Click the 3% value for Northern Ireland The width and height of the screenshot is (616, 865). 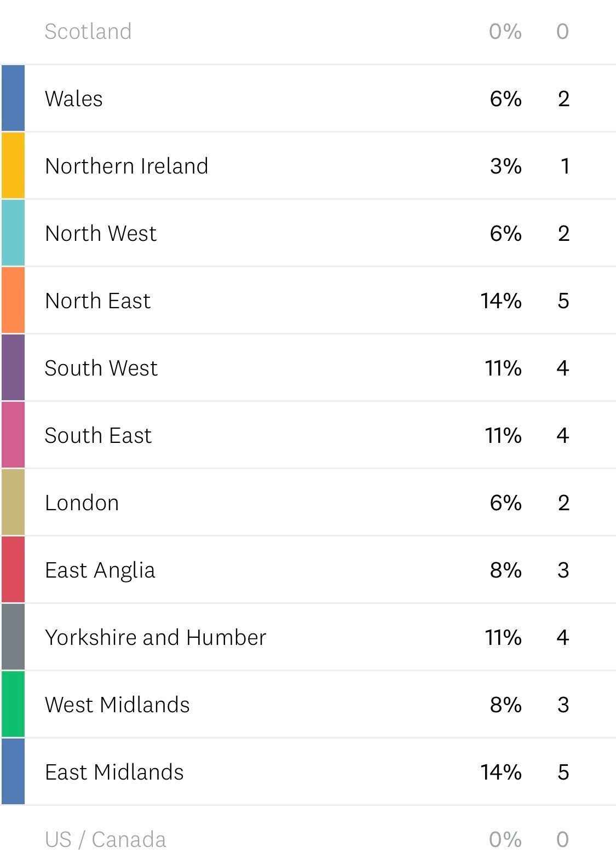(505, 166)
